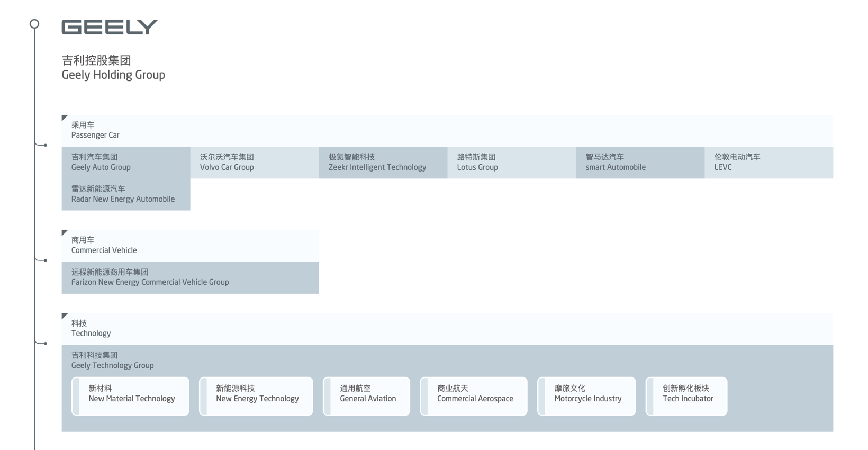The width and height of the screenshot is (868, 450).
Task: Collapse the Passenger Car section triangle
Action: coord(65,118)
